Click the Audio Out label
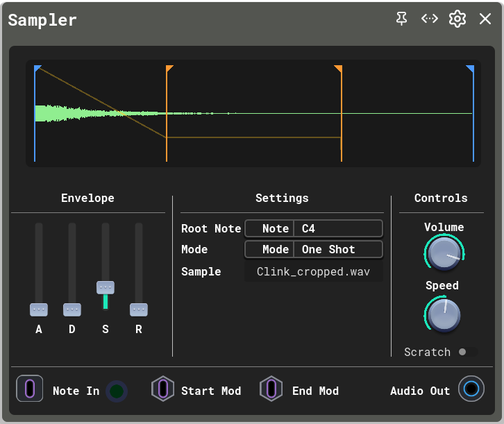The width and height of the screenshot is (504, 424). [x=420, y=391]
